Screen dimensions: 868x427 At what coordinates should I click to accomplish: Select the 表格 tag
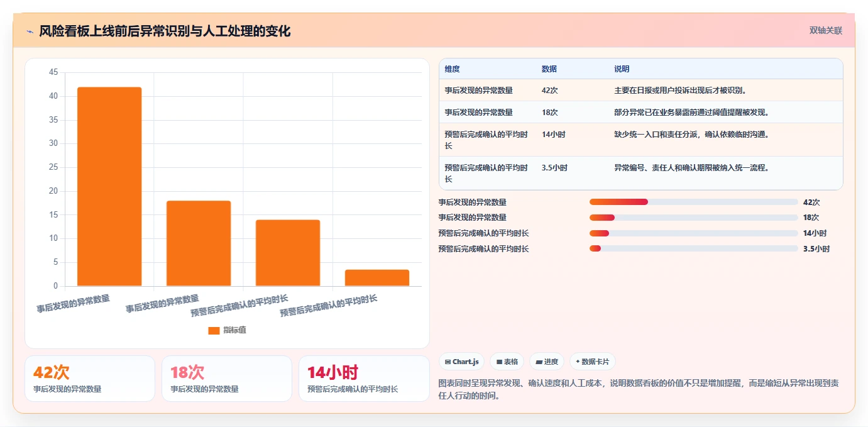point(507,362)
